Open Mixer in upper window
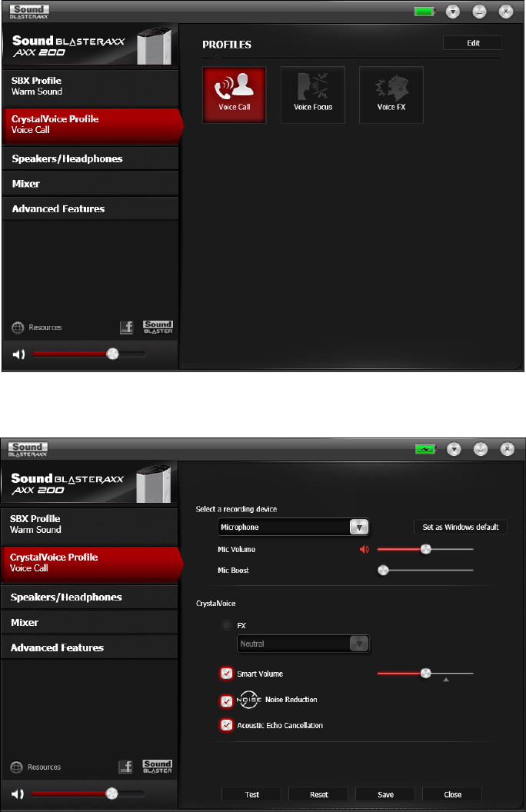The height and width of the screenshot is (812, 526). [90, 184]
